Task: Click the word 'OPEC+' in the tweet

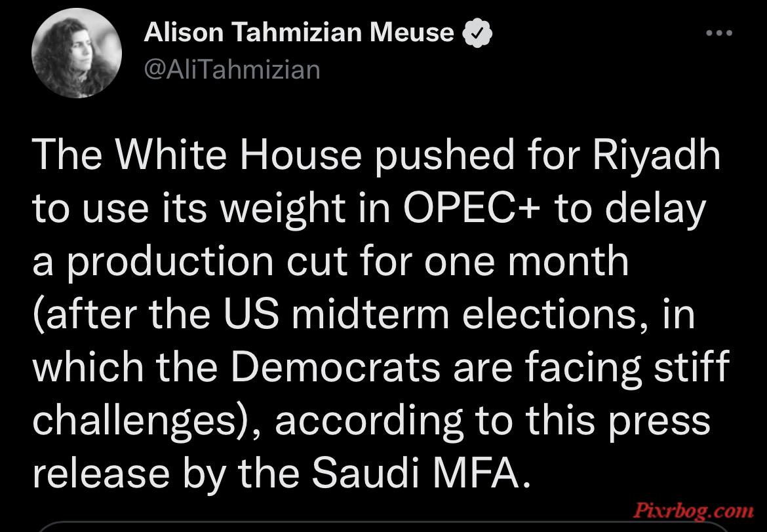Action: point(471,207)
